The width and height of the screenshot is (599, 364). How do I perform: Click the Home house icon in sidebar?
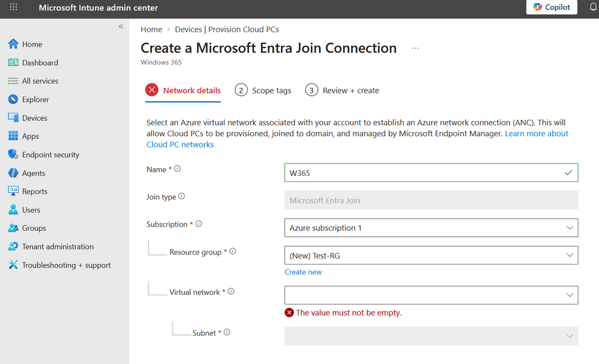pyautogui.click(x=13, y=44)
